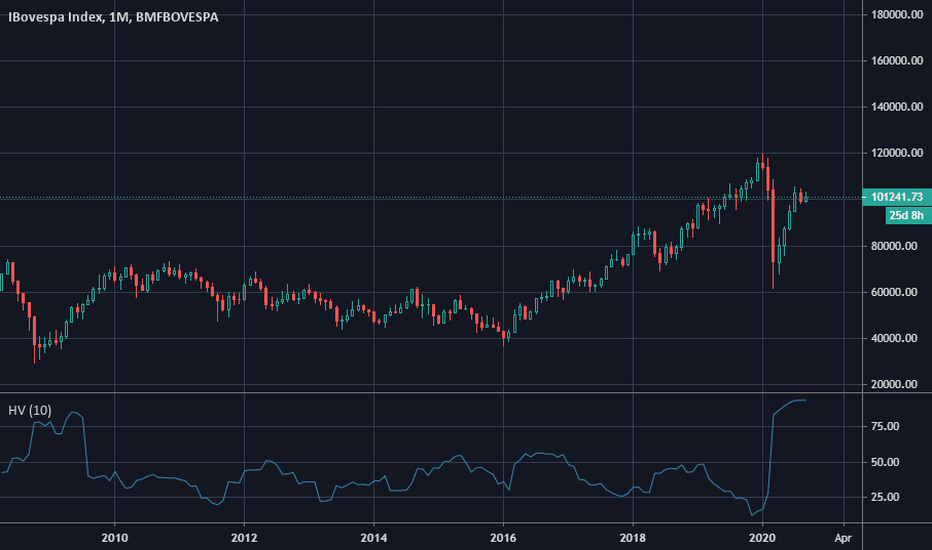Click the 40000.00 price axis label
932x550 pixels.
pos(894,338)
